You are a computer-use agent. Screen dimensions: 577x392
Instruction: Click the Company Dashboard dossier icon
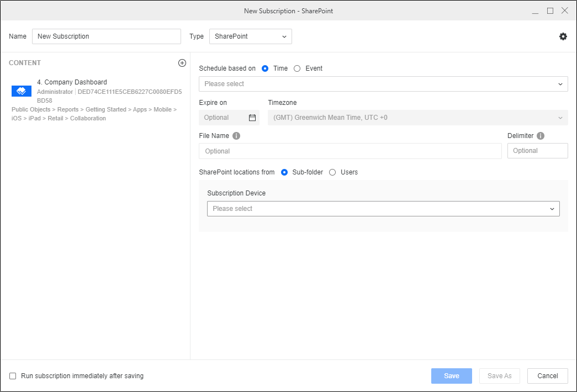click(x=22, y=91)
